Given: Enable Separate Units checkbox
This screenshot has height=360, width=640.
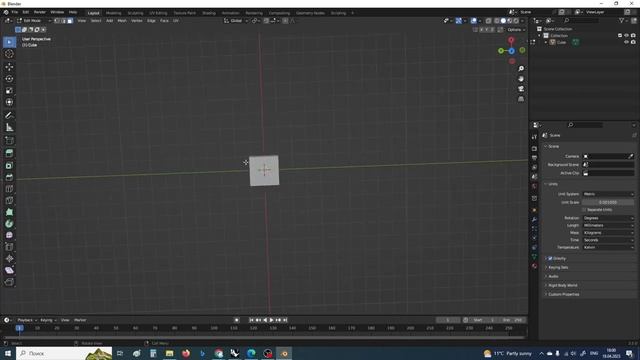Looking at the screenshot, I should point(584,210).
